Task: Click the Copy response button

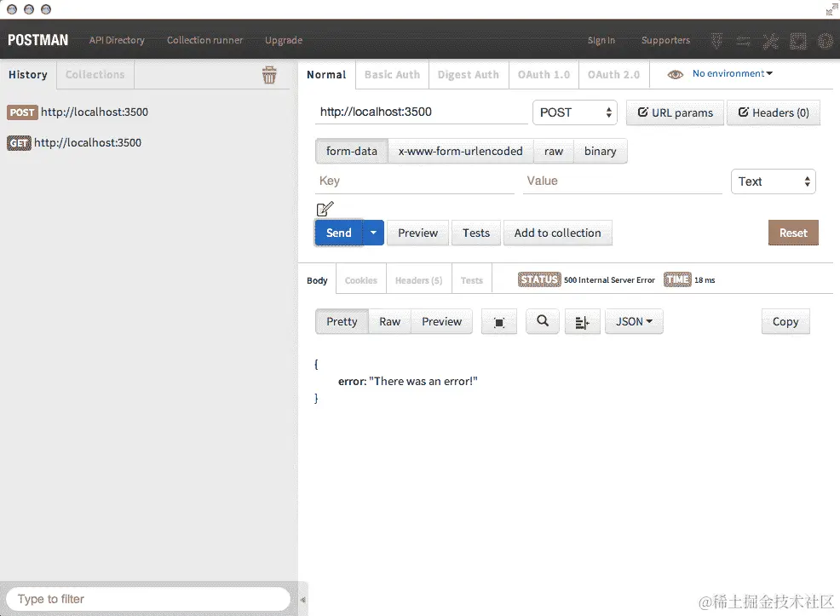Action: [785, 321]
